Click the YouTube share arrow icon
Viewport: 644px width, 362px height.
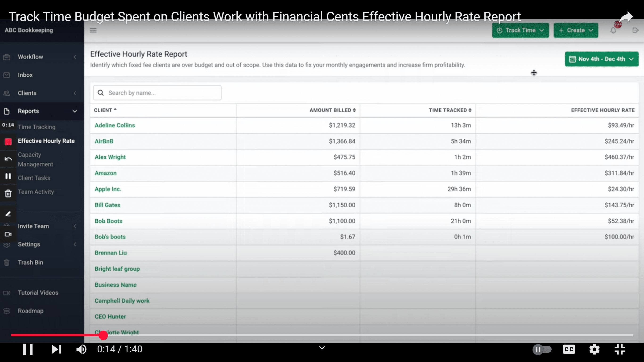click(626, 17)
